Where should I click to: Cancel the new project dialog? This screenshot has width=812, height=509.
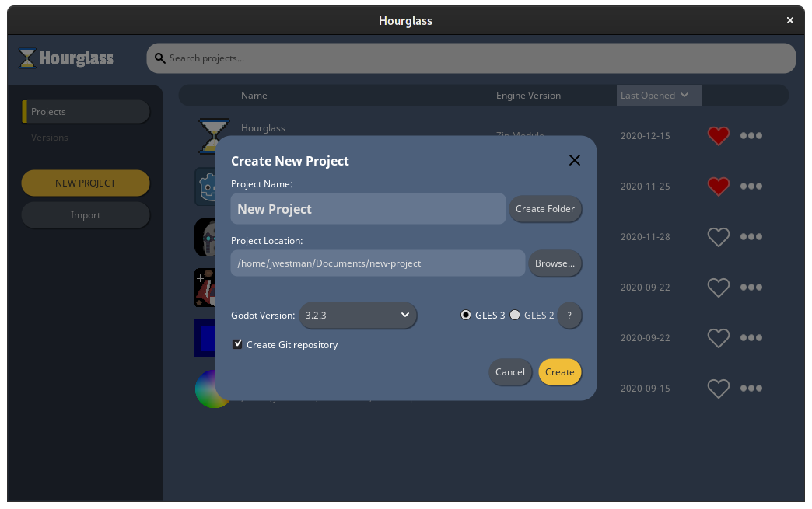coord(510,372)
